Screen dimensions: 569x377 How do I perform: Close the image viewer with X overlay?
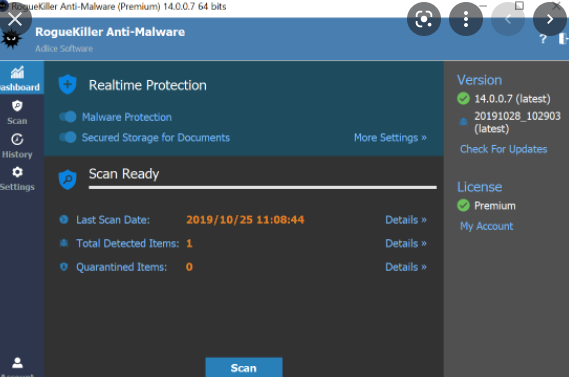pyautogui.click(x=15, y=19)
